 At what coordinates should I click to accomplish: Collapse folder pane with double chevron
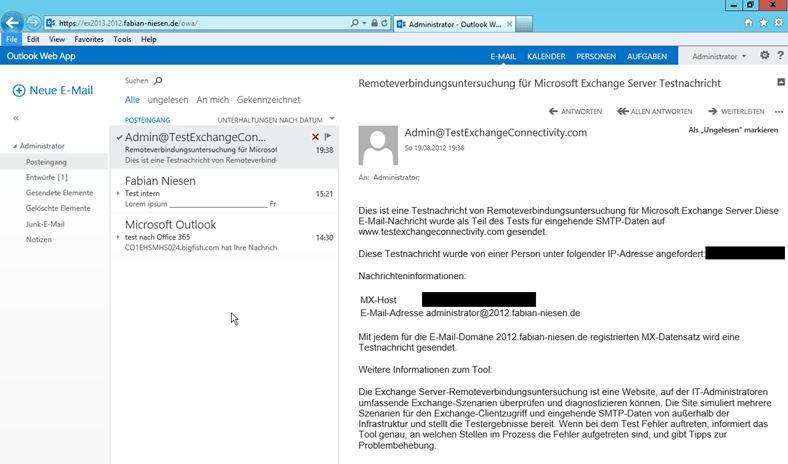[x=16, y=118]
